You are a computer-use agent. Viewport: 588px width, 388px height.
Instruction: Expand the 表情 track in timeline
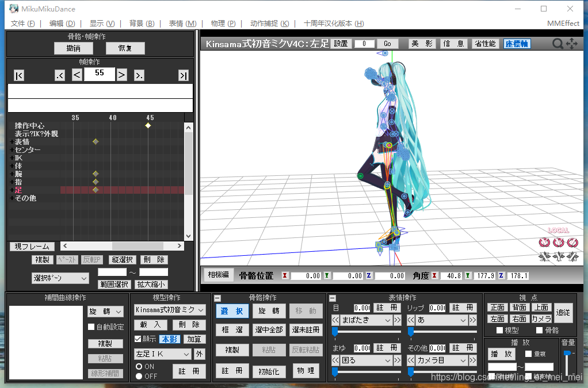12,141
